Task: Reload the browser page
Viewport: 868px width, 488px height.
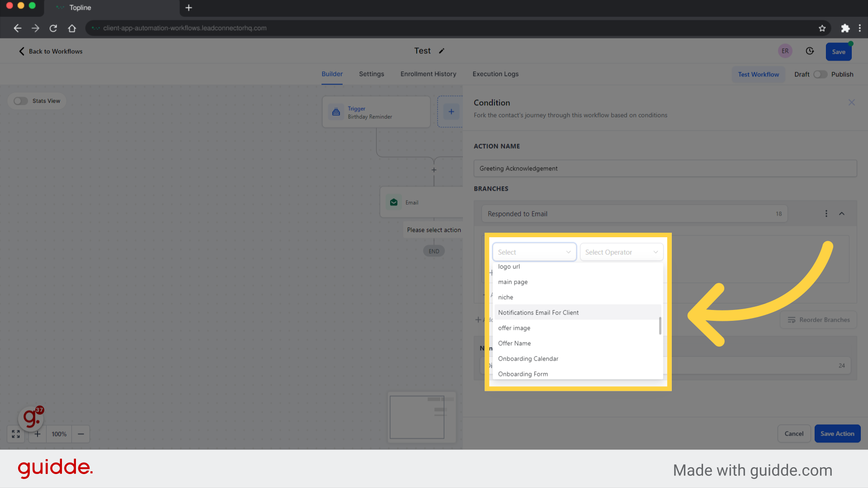Action: click(53, 28)
